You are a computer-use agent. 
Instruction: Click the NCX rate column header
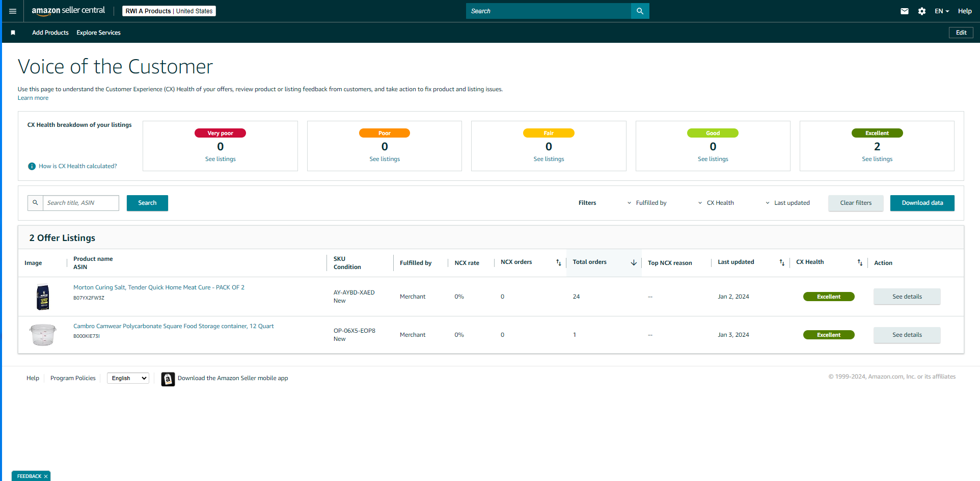(467, 263)
